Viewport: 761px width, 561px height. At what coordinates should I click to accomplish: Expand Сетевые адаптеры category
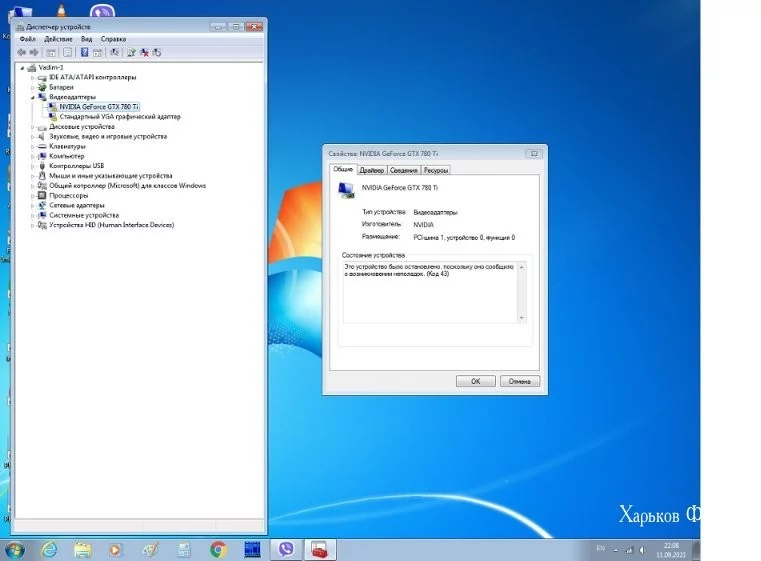[x=32, y=205]
